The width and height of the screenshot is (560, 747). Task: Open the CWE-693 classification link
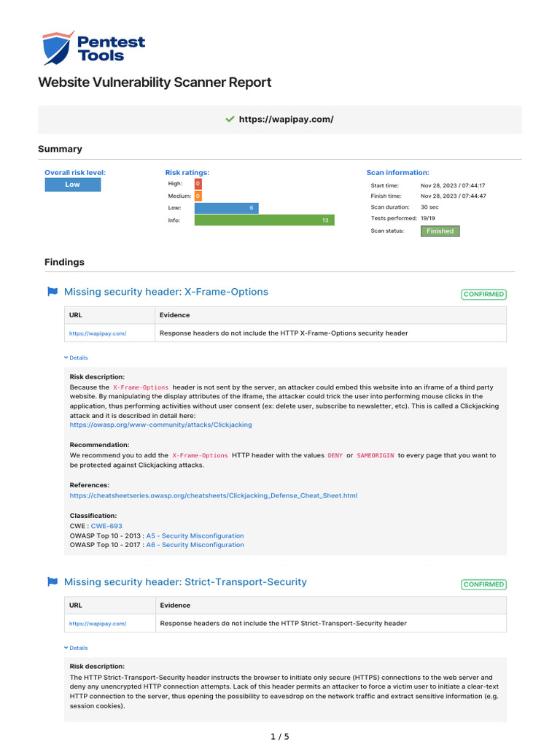point(106,525)
